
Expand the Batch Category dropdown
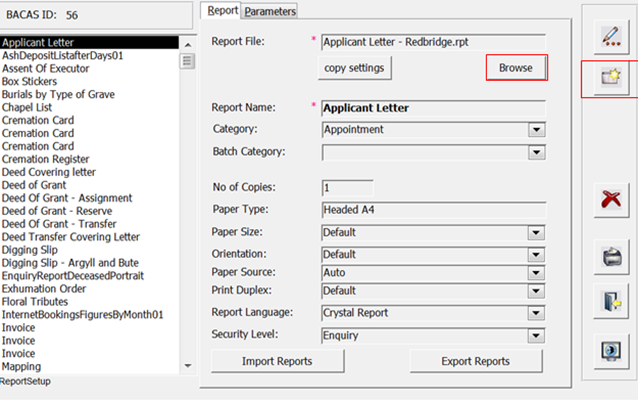click(537, 152)
